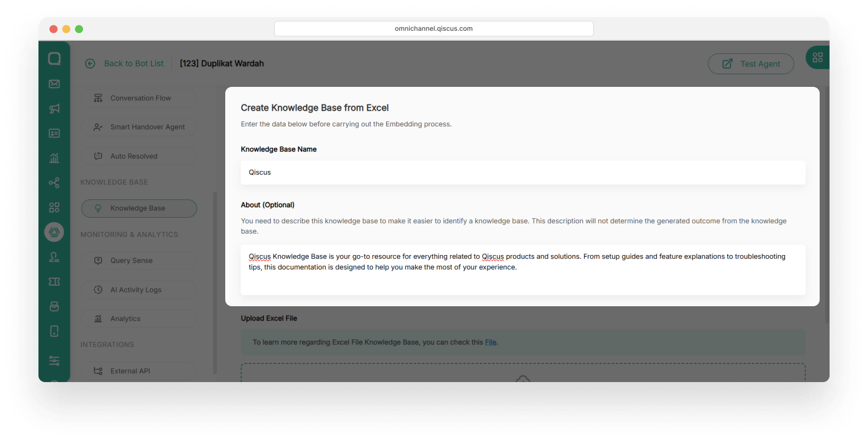Screen dimensions: 868x442
Task: Click the "Upload Excel File" label
Action: point(269,318)
